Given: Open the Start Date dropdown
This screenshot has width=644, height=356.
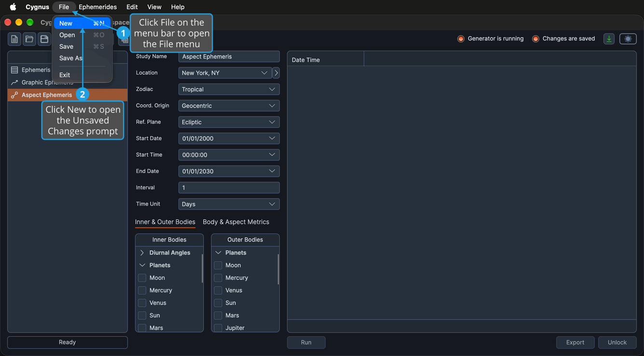Looking at the screenshot, I should pyautogui.click(x=229, y=138).
